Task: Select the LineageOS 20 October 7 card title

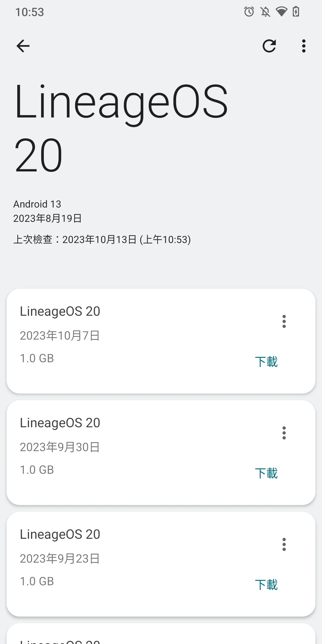Action: tap(60, 311)
